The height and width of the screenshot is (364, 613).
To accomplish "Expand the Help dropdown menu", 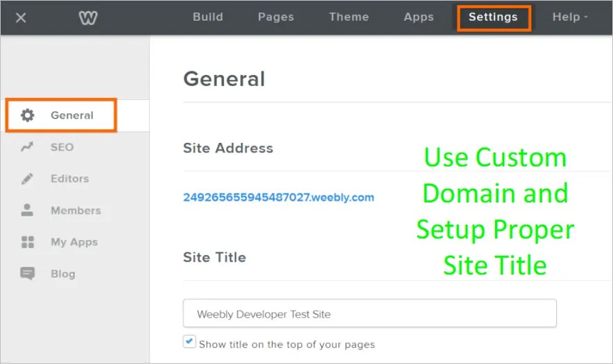I will click(569, 17).
